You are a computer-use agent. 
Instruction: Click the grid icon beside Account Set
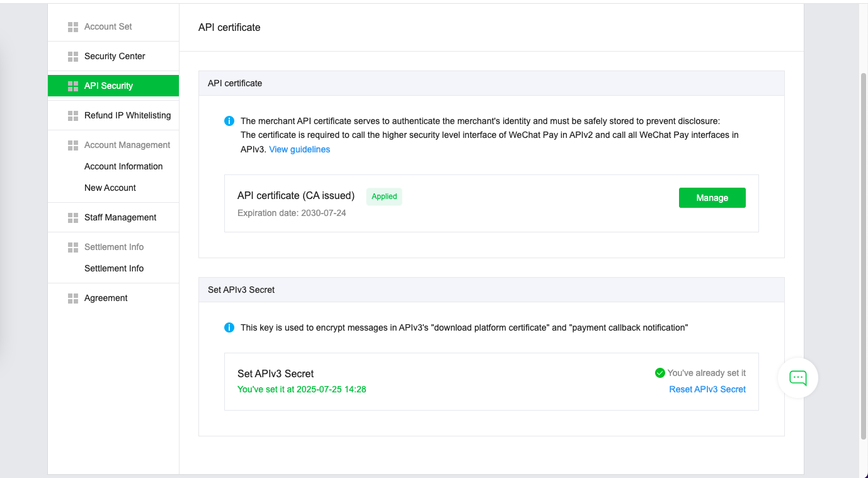tap(72, 26)
